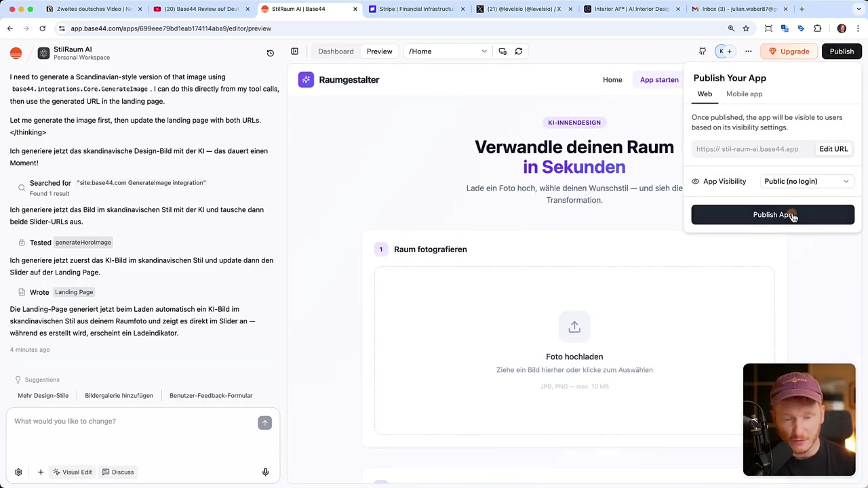868x488 pixels.
Task: Open the browser zoom magnifier icon
Action: point(731,28)
